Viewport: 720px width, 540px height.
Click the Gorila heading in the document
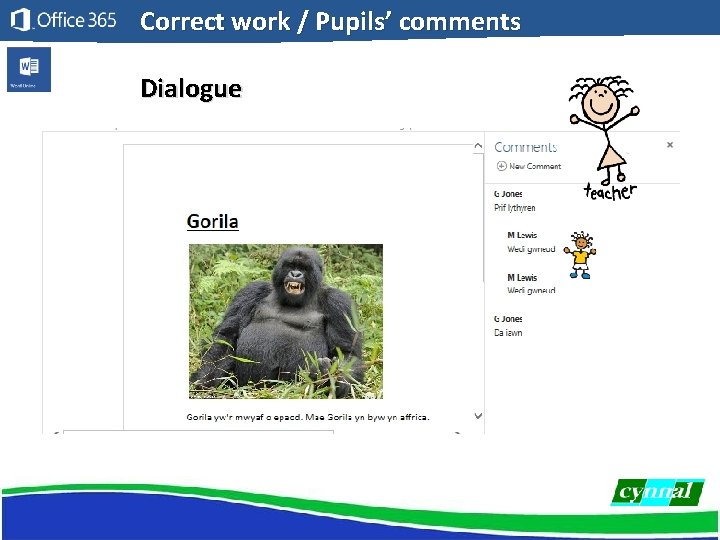pos(213,221)
